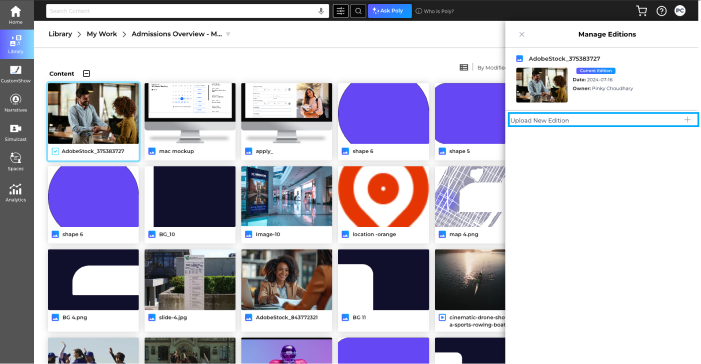The width and height of the screenshot is (701, 364).
Task: Open the Home section in sidebar
Action: coord(16,15)
